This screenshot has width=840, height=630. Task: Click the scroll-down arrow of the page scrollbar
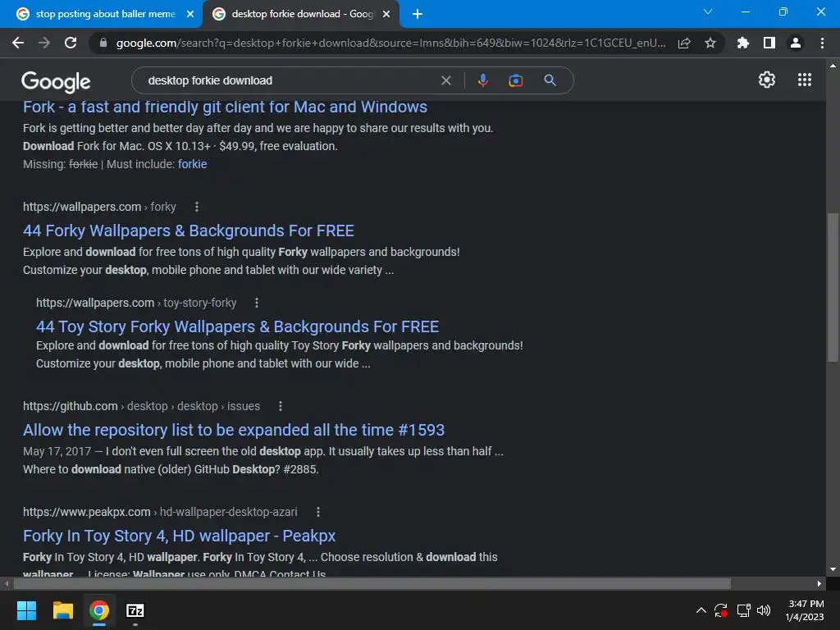pos(832,569)
